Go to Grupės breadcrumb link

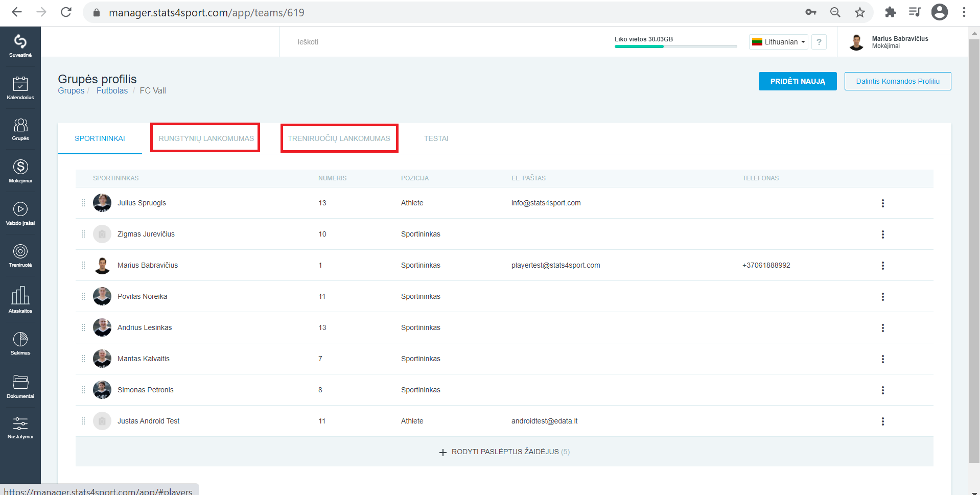click(71, 90)
